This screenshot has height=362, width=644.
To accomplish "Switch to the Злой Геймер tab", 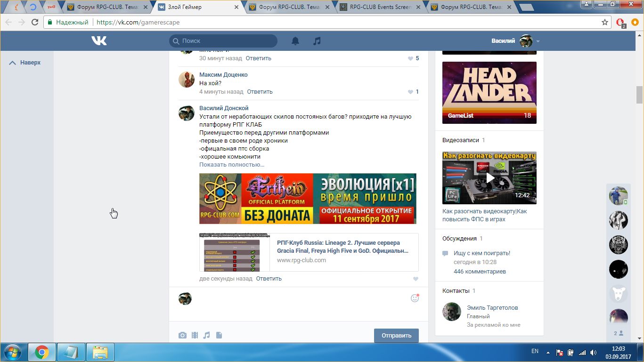I will [x=198, y=7].
